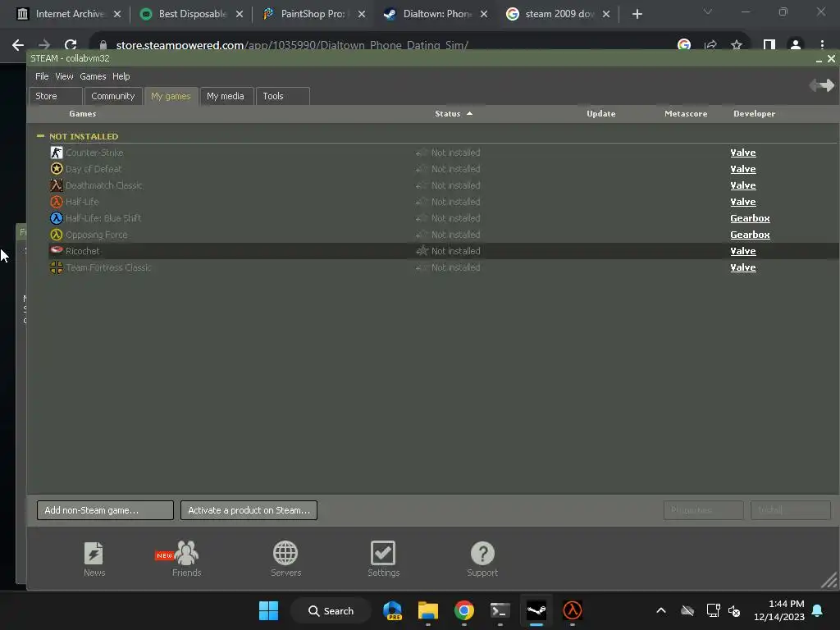The height and width of the screenshot is (630, 840).
Task: Switch to the Tools tab
Action: [282, 96]
